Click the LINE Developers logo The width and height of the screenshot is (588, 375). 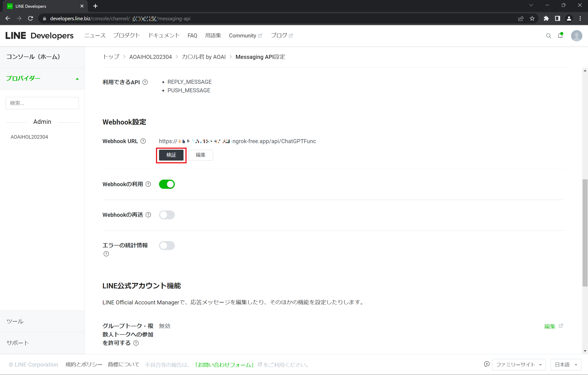click(x=40, y=36)
